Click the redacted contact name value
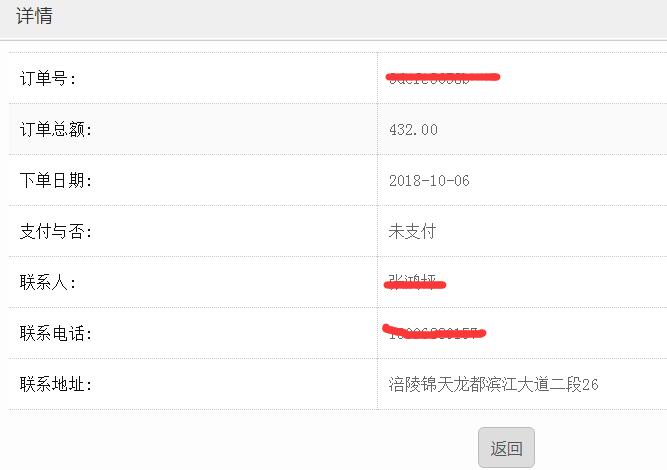The image size is (667, 470). [x=414, y=282]
